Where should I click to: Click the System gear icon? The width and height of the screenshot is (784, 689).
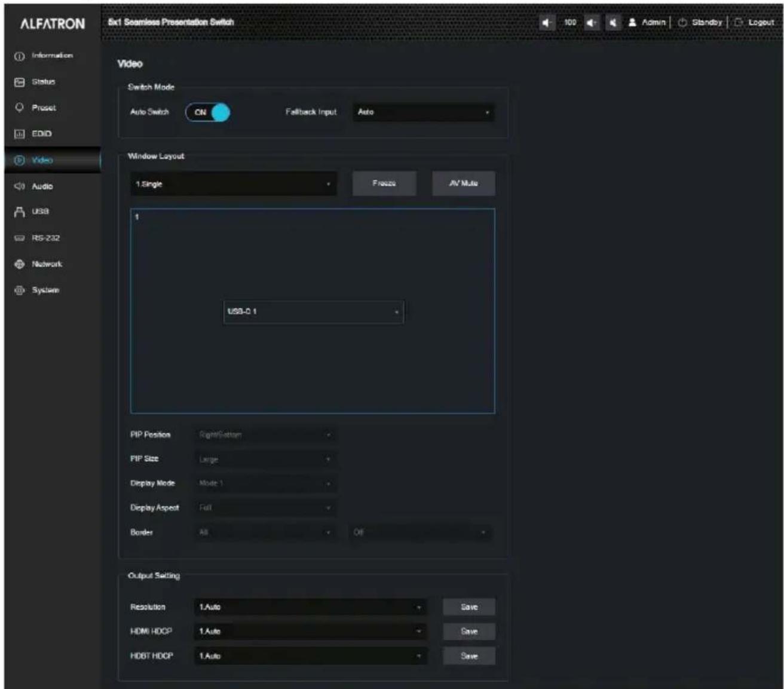click(x=19, y=290)
